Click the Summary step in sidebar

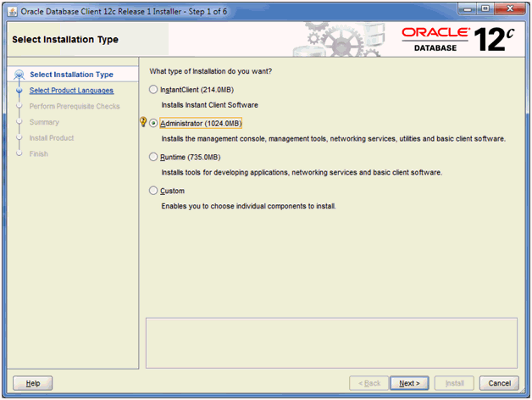pyautogui.click(x=44, y=122)
